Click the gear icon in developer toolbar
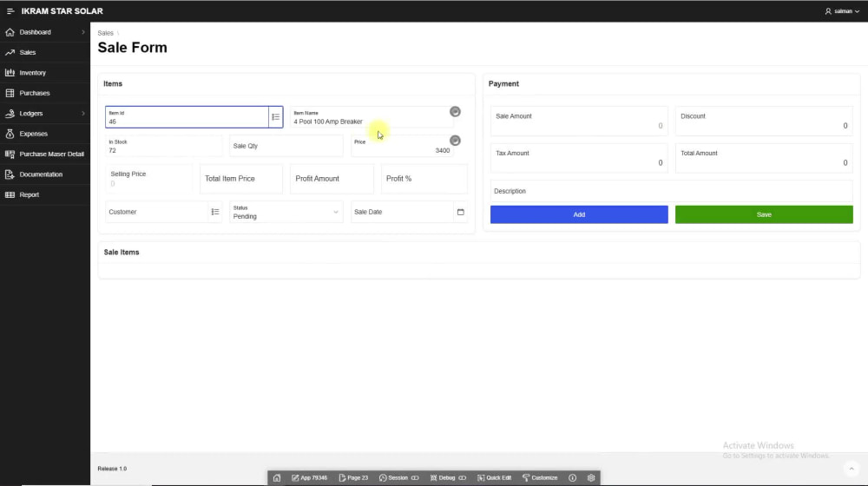 click(x=591, y=477)
